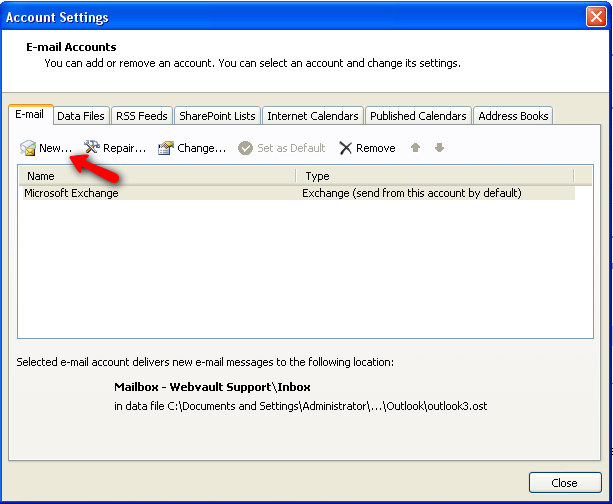Open the Address Books tab
Image resolution: width=613 pixels, height=504 pixels.
[x=513, y=116]
